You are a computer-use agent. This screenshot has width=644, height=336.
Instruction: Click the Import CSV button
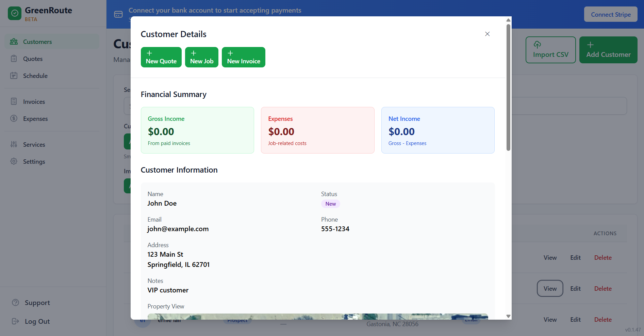551,50
